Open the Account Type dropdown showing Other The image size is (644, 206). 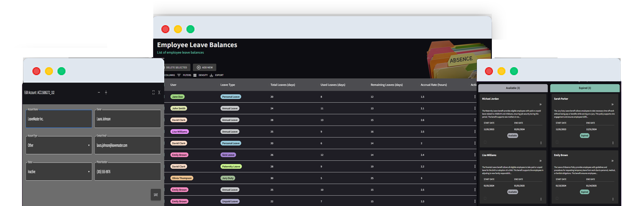click(59, 145)
